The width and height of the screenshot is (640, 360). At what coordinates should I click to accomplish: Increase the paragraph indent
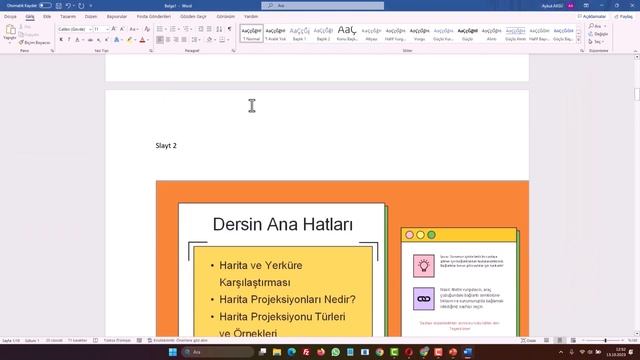209,29
